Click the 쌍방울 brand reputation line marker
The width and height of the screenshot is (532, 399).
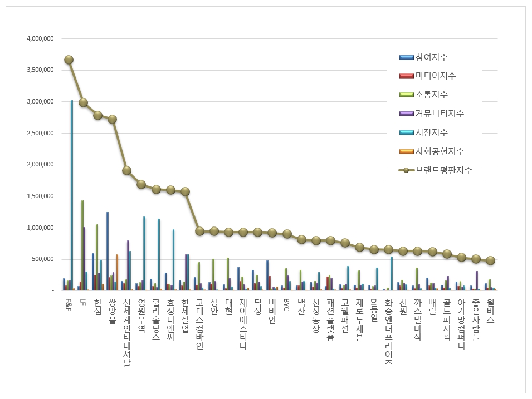click(113, 119)
